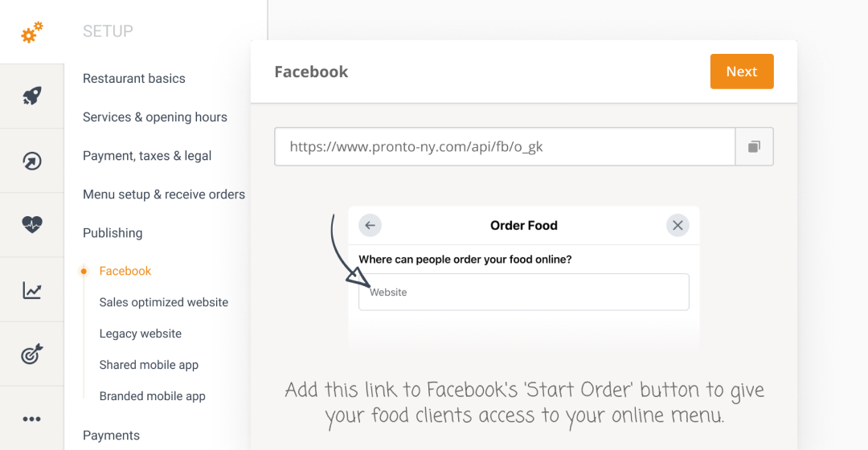Click the back arrow in Order Food
This screenshot has height=450, width=868.
click(371, 226)
